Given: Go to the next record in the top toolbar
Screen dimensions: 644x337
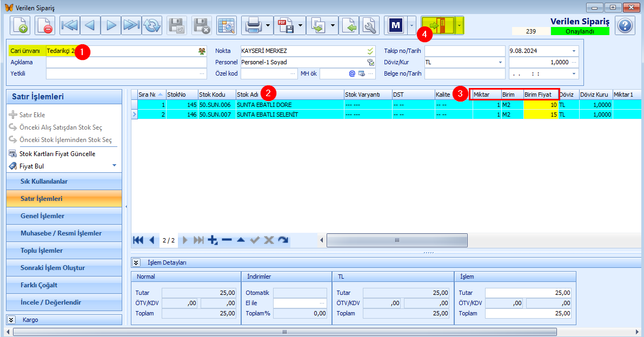Looking at the screenshot, I should point(111,25).
